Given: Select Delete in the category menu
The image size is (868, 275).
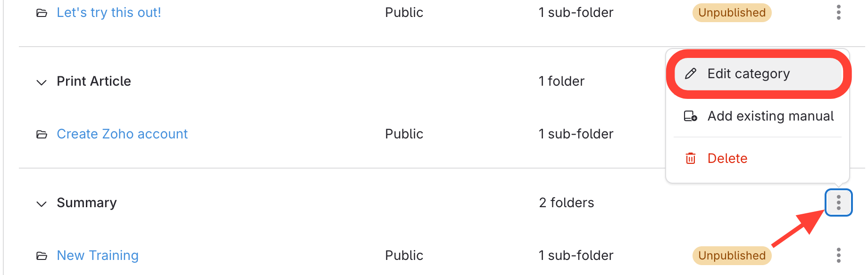Looking at the screenshot, I should 727,159.
